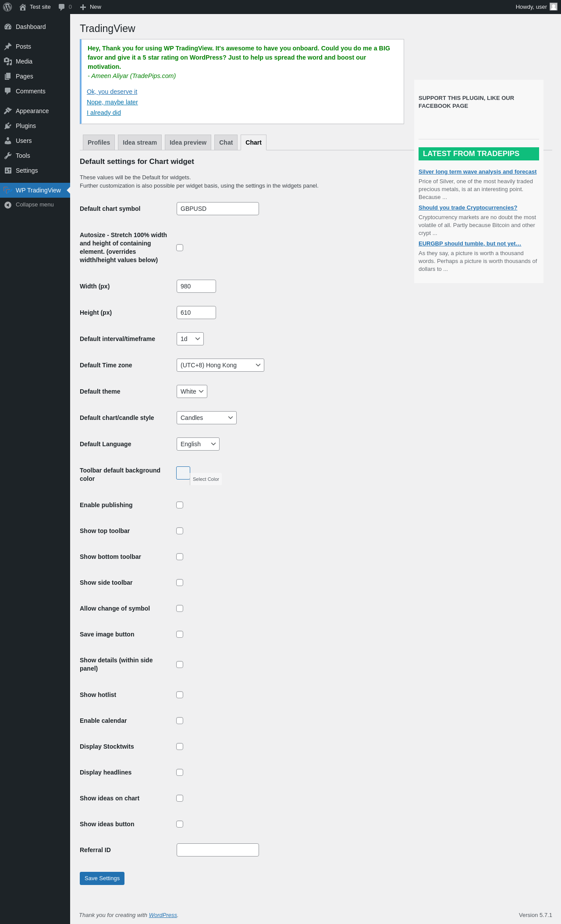Image resolution: width=561 pixels, height=924 pixels.
Task: Open the Silver long term wave analysis article
Action: [477, 172]
